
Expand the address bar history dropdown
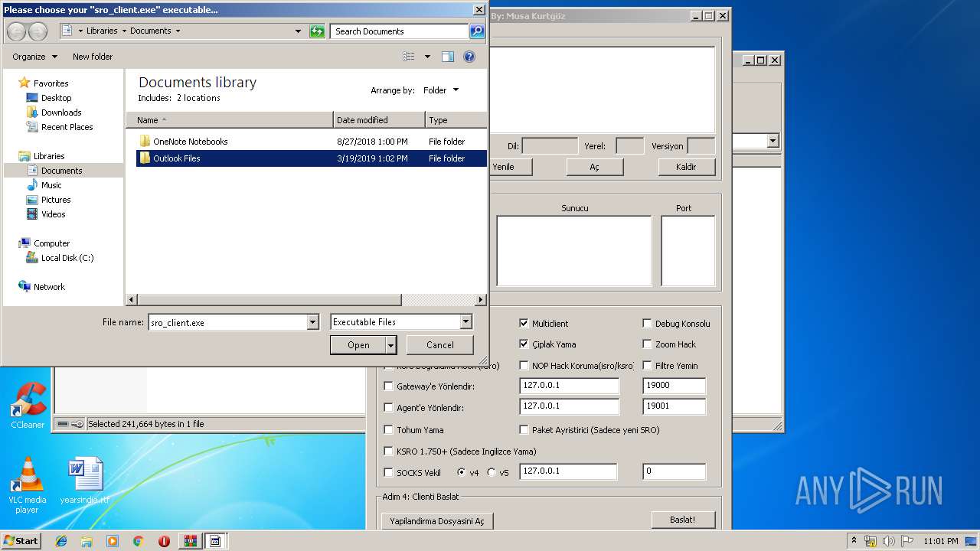point(299,31)
